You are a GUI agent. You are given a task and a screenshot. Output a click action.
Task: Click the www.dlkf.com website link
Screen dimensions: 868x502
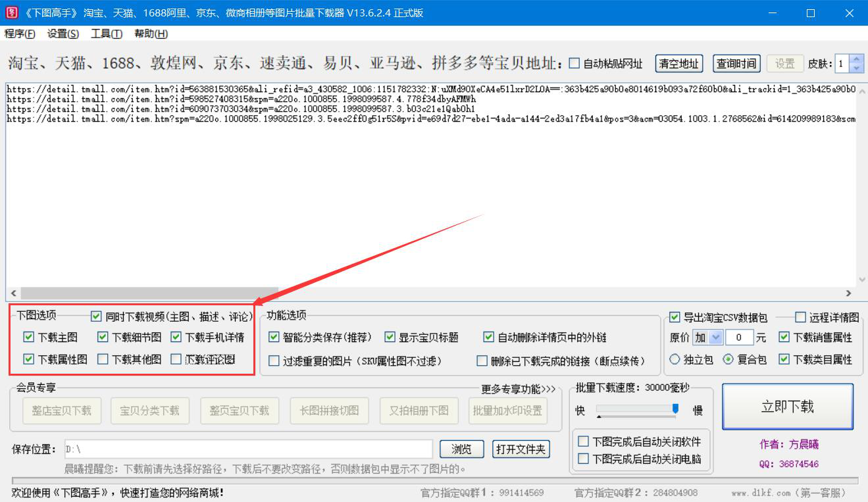pyautogui.click(x=789, y=493)
